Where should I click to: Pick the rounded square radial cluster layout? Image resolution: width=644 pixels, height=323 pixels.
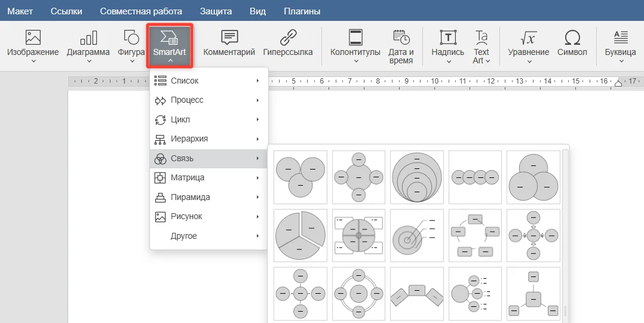[x=533, y=294]
